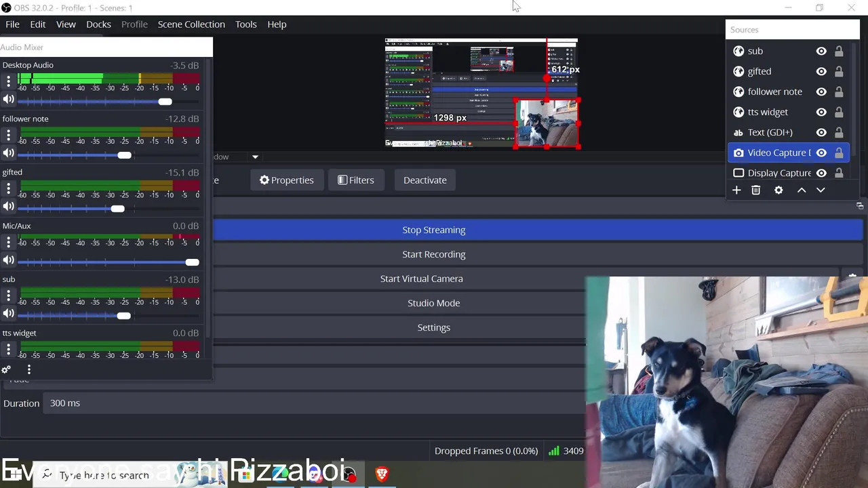This screenshot has height=488, width=868.
Task: Lock the sub source
Action: coord(839,51)
